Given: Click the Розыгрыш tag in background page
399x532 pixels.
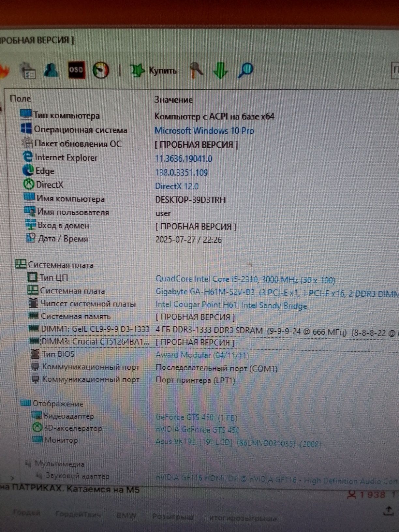Looking at the screenshot, I should 172,516.
